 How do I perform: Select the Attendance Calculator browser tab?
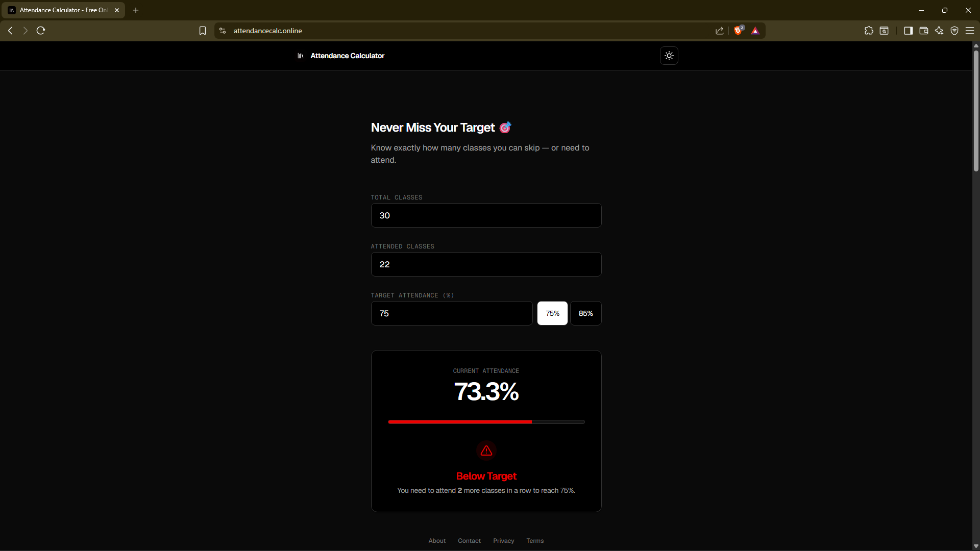[x=63, y=10]
